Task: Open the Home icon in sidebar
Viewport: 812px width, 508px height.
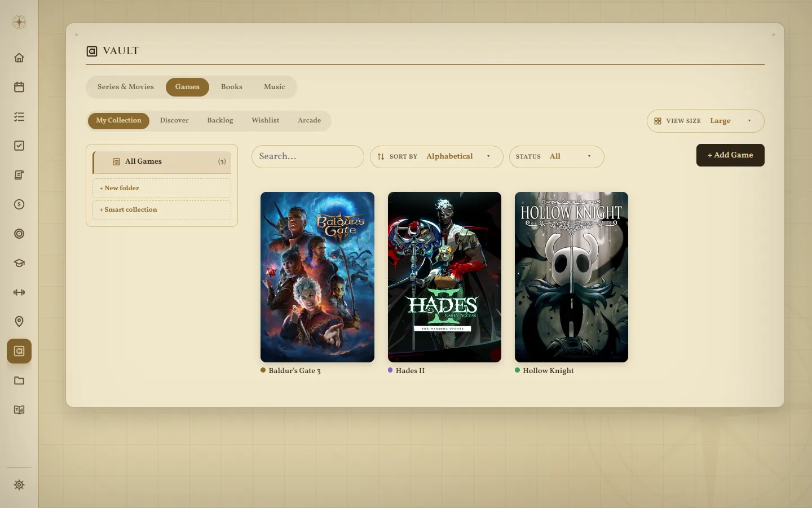Action: click(x=19, y=58)
